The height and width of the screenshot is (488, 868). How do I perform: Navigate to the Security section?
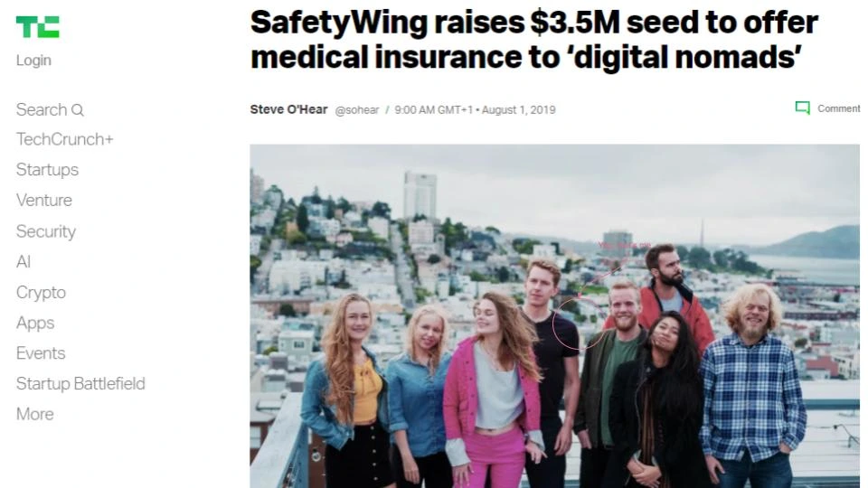(x=46, y=231)
